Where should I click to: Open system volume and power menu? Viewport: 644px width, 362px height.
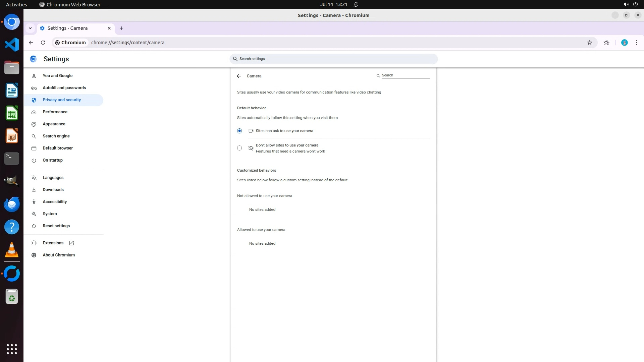[x=630, y=5]
